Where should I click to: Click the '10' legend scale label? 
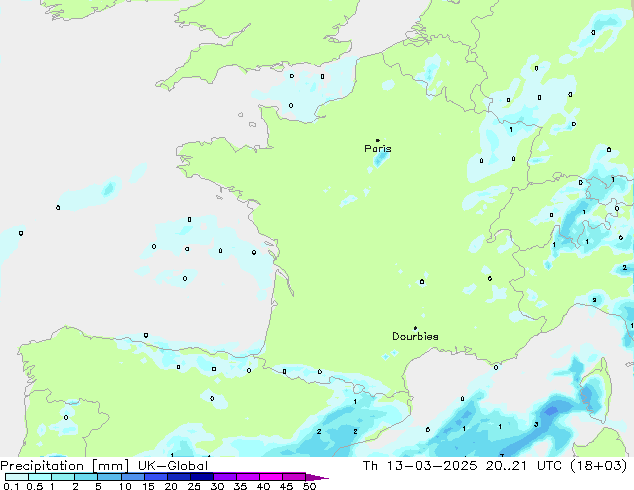pos(125,486)
